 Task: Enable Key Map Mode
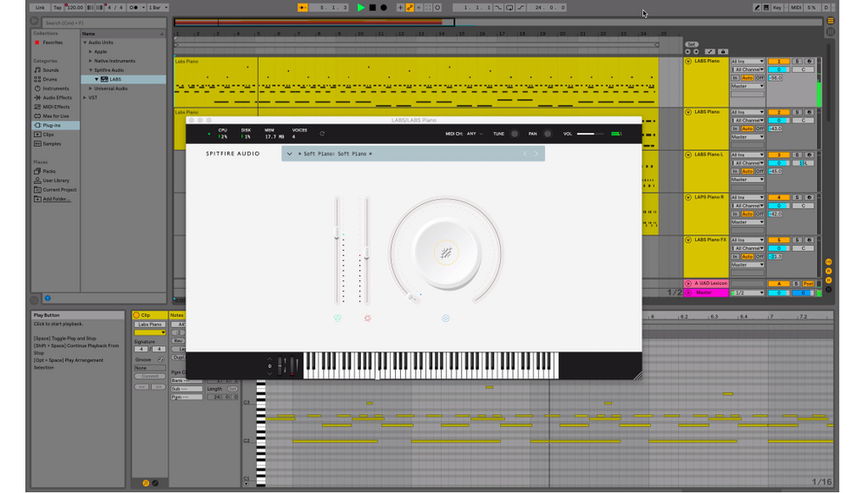pos(777,8)
